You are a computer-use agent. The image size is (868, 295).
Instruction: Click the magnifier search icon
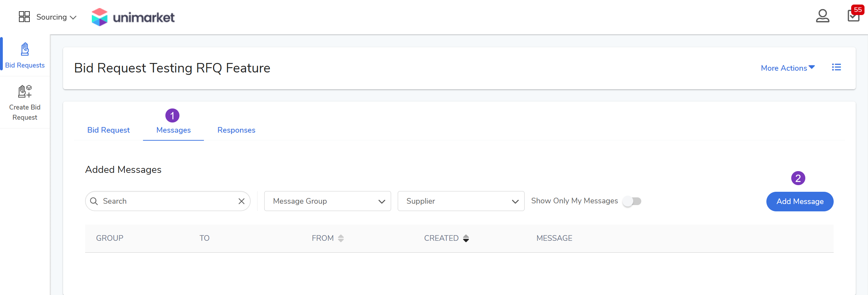click(x=94, y=201)
